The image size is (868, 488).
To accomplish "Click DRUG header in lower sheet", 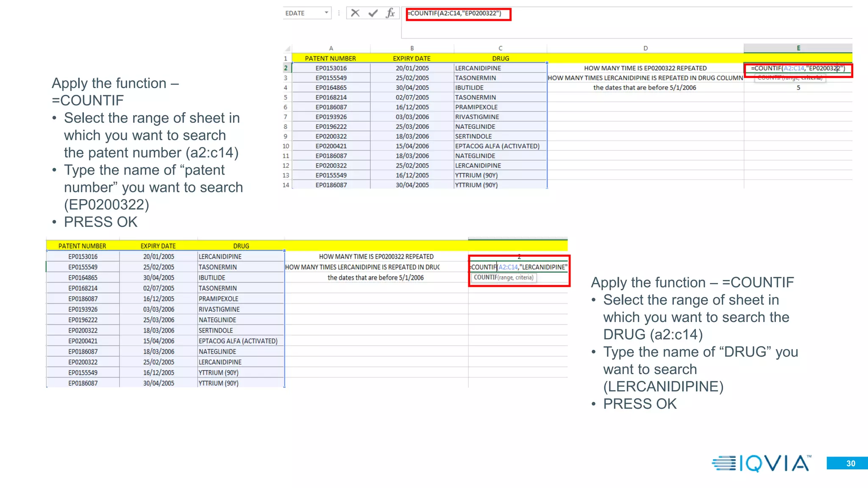I will coord(241,246).
